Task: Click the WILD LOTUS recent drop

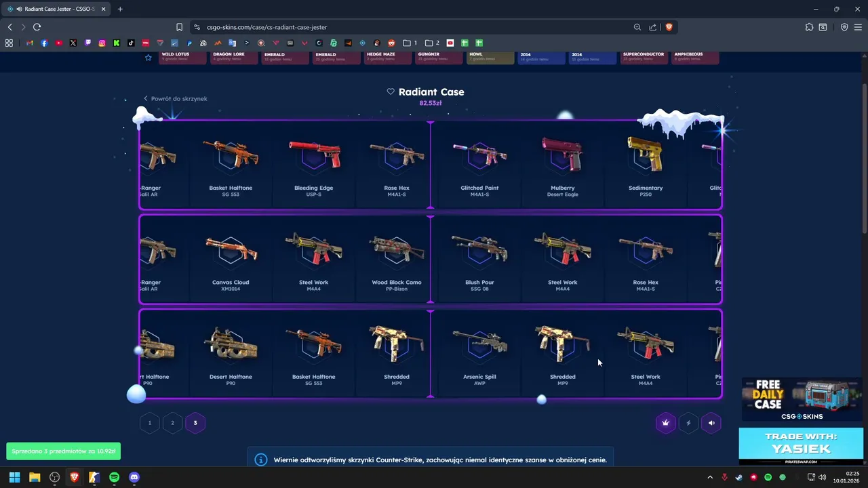Action: click(x=182, y=57)
